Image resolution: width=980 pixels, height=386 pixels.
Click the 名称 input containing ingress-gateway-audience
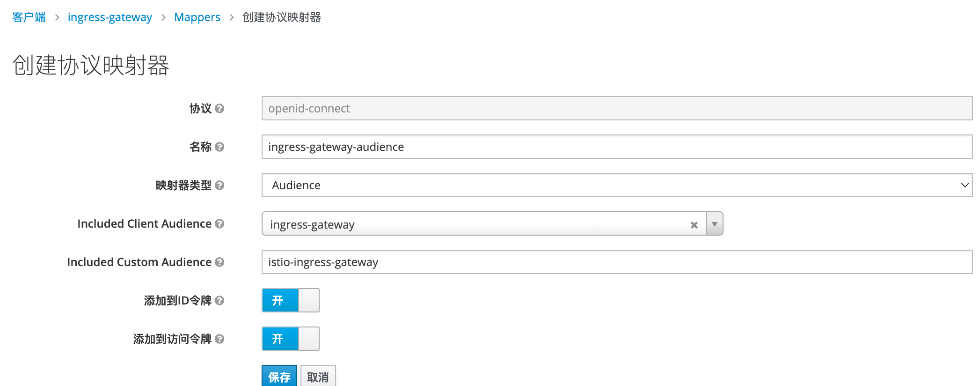pyautogui.click(x=515, y=147)
